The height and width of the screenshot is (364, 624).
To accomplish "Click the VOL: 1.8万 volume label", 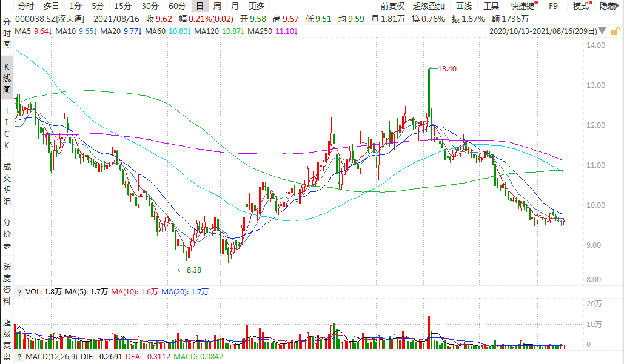I will pos(44,292).
